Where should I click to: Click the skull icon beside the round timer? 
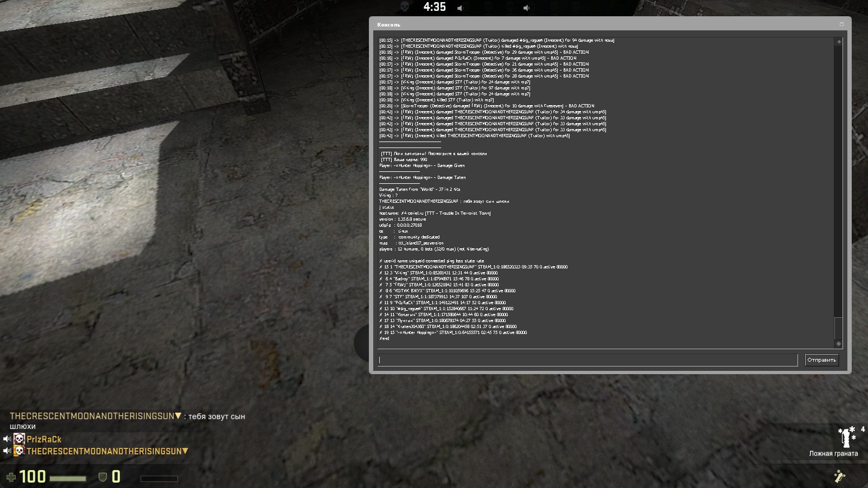tap(404, 7)
